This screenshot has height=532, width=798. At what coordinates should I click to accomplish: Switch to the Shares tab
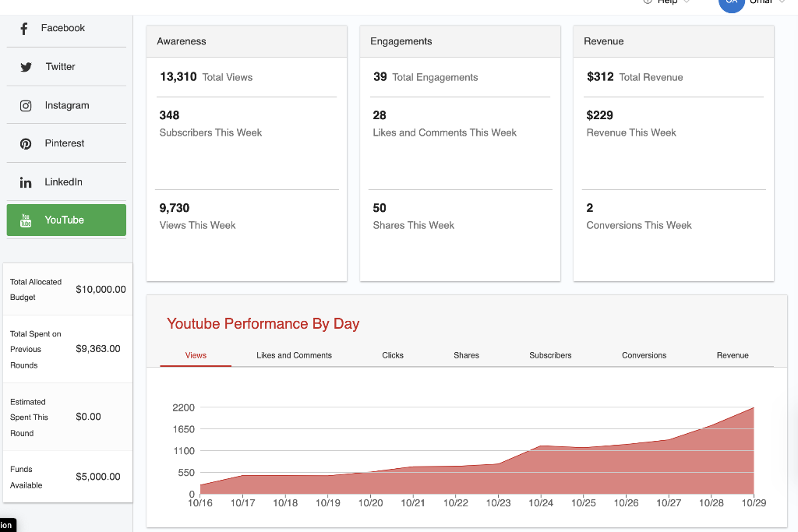point(466,355)
